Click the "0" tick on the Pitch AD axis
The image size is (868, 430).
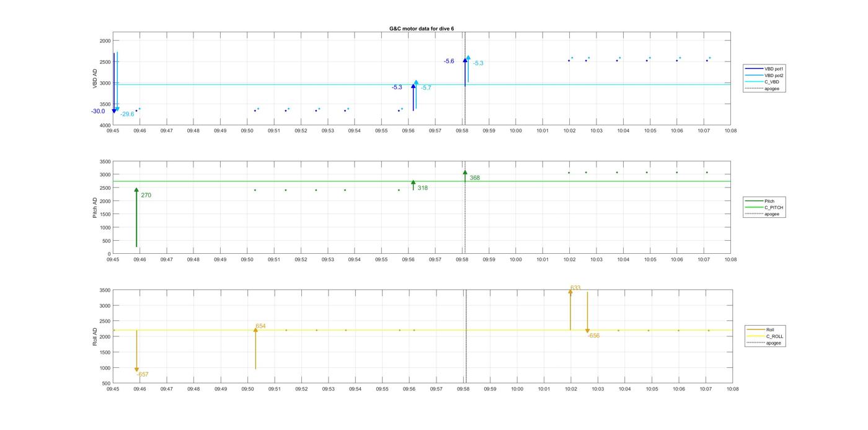point(109,254)
